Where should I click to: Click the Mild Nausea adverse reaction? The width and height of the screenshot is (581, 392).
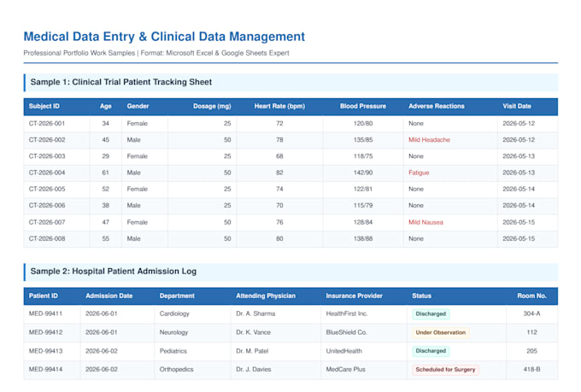coord(425,222)
